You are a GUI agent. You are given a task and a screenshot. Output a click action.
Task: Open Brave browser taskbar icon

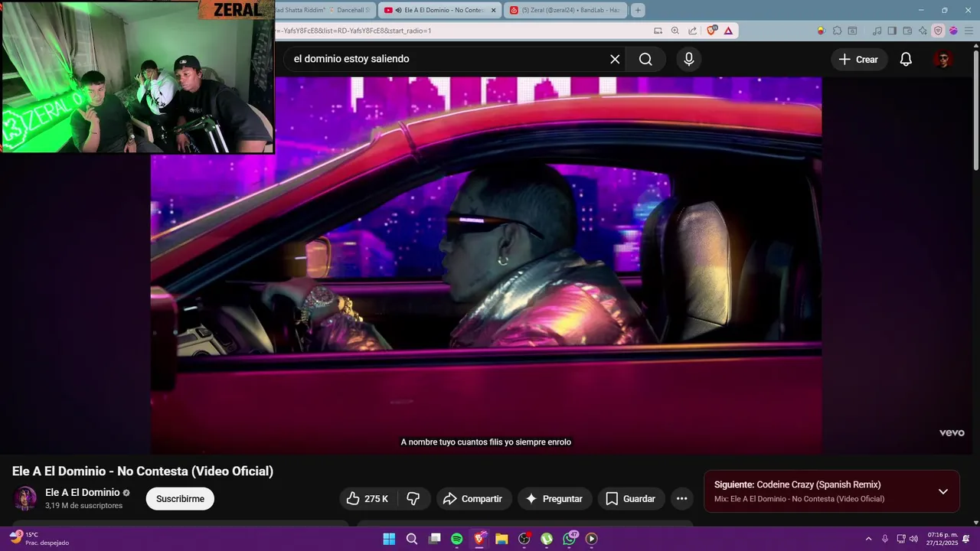(479, 539)
